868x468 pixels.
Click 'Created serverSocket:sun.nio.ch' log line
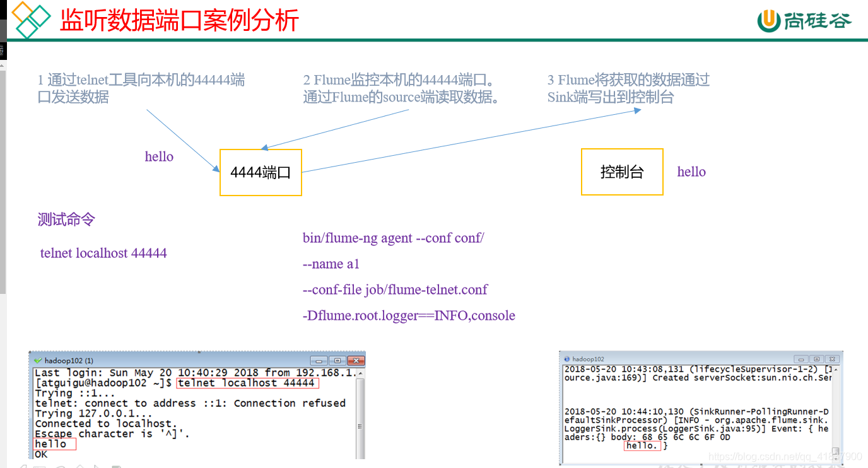click(698, 378)
